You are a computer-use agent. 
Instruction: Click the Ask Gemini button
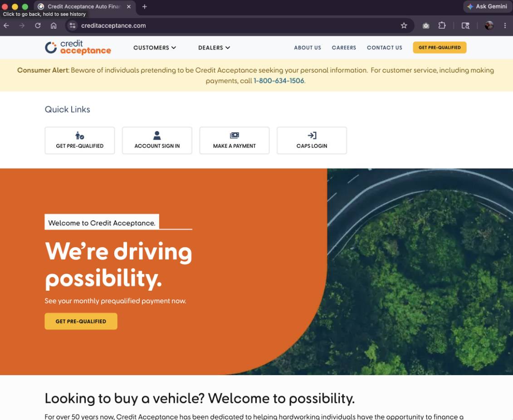pyautogui.click(x=487, y=6)
